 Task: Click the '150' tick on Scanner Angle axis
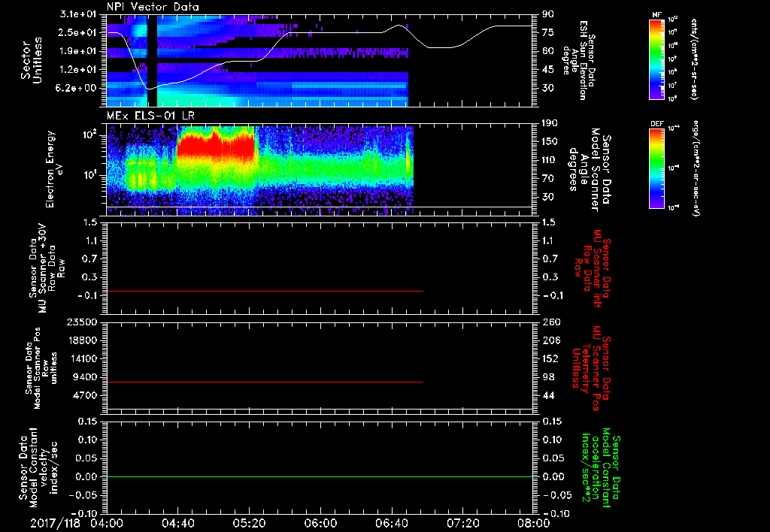click(x=550, y=142)
